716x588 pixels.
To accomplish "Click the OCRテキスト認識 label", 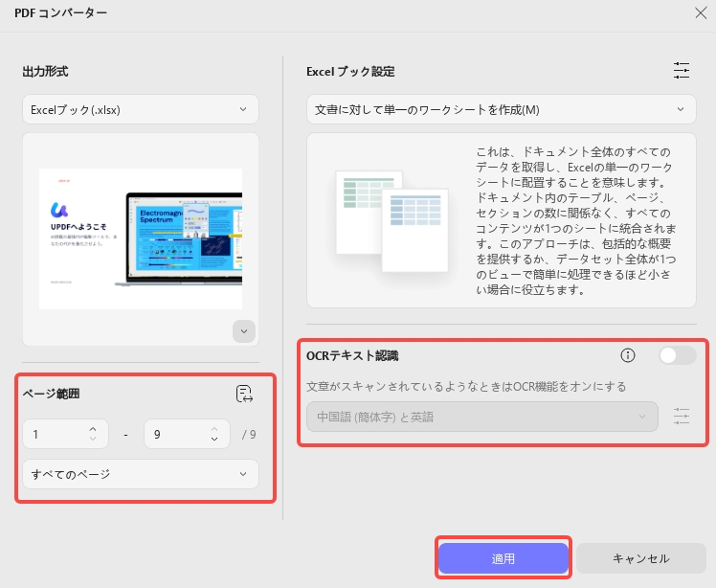I will [352, 355].
